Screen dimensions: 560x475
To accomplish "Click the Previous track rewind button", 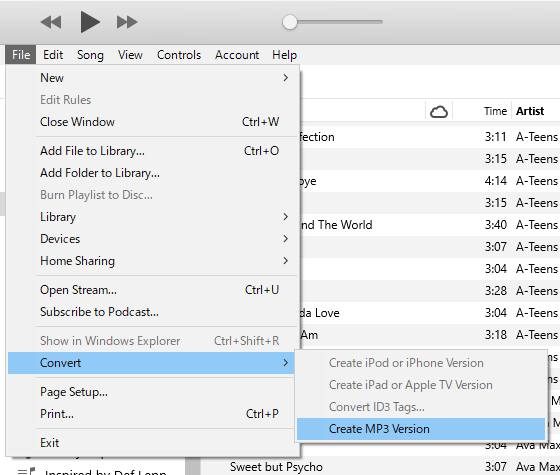I will coord(51,22).
